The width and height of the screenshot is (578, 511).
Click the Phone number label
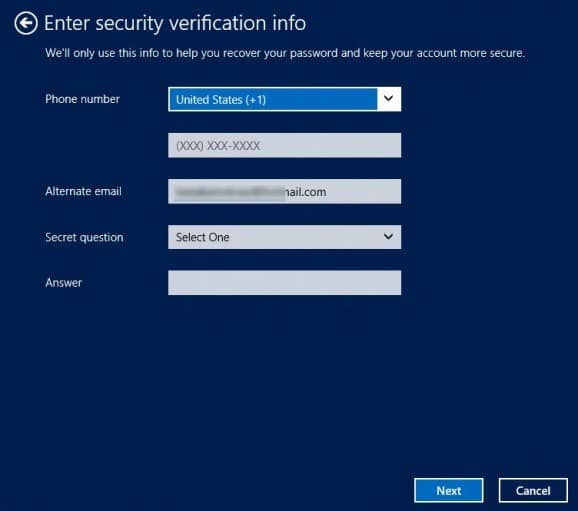(82, 99)
